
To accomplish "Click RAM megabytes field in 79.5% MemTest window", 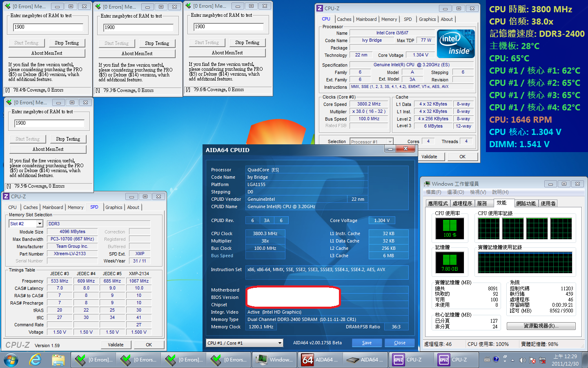I will click(x=49, y=123).
